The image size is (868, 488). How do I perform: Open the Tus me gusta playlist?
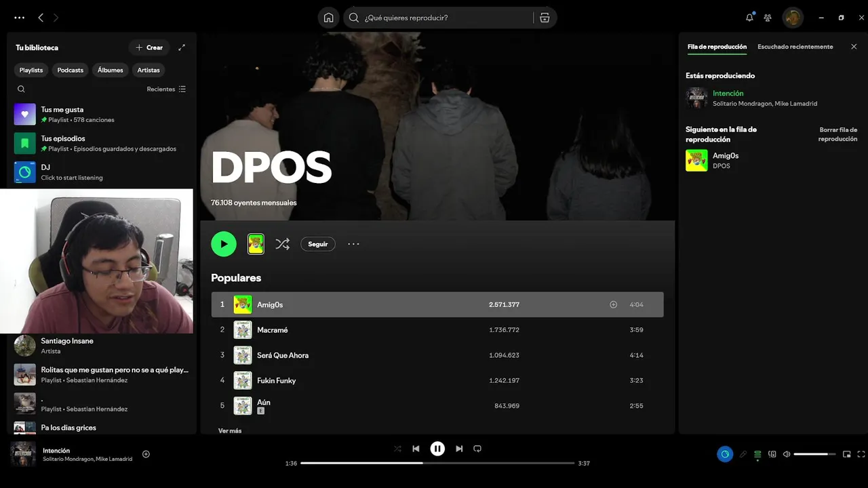[x=102, y=115]
